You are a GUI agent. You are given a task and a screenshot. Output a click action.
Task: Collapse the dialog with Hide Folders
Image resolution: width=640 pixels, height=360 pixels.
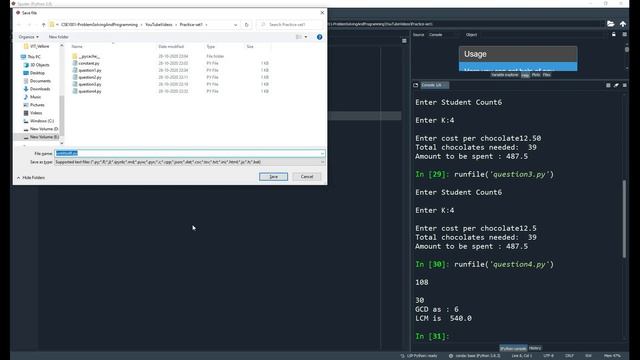[x=31, y=178]
